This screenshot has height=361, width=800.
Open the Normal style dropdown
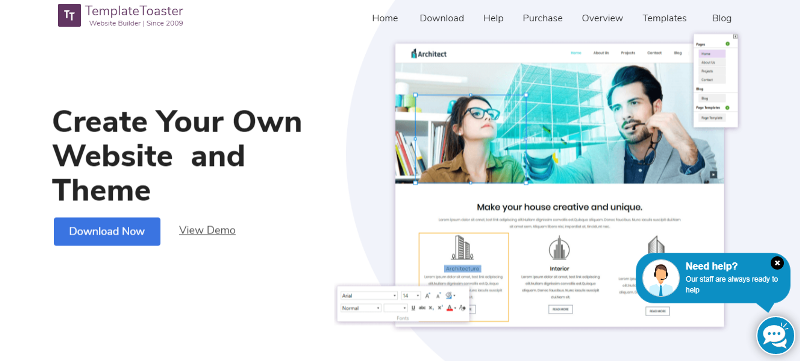pyautogui.click(x=361, y=308)
